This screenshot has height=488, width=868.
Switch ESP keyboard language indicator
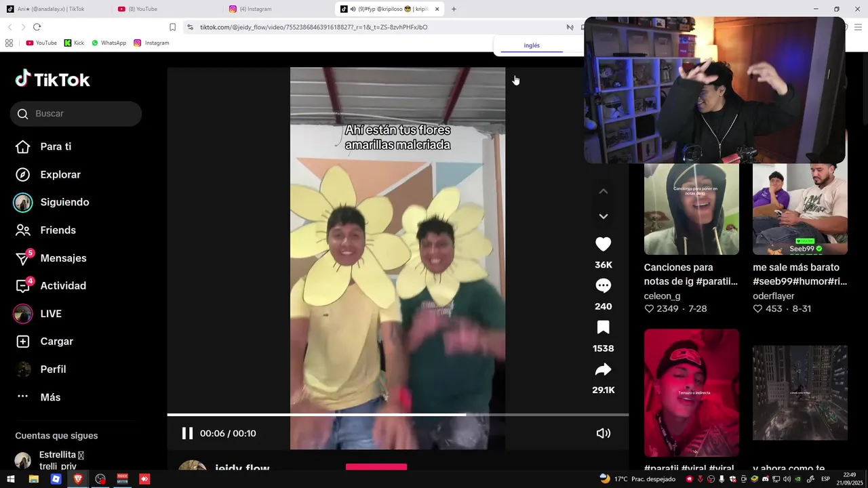tap(826, 479)
